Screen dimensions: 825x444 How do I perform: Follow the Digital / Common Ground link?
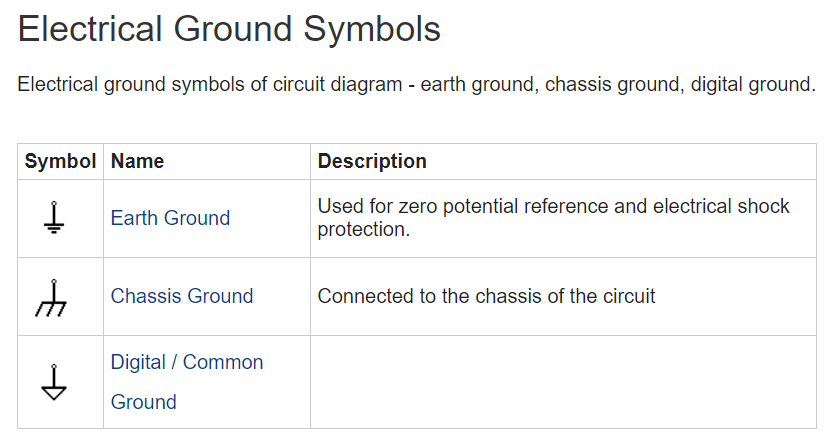click(x=187, y=362)
